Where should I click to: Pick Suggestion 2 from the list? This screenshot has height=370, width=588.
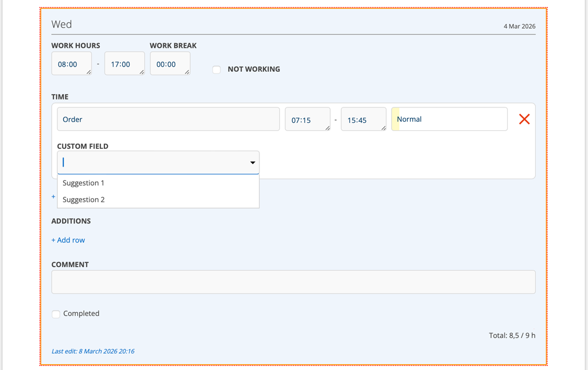coord(84,199)
